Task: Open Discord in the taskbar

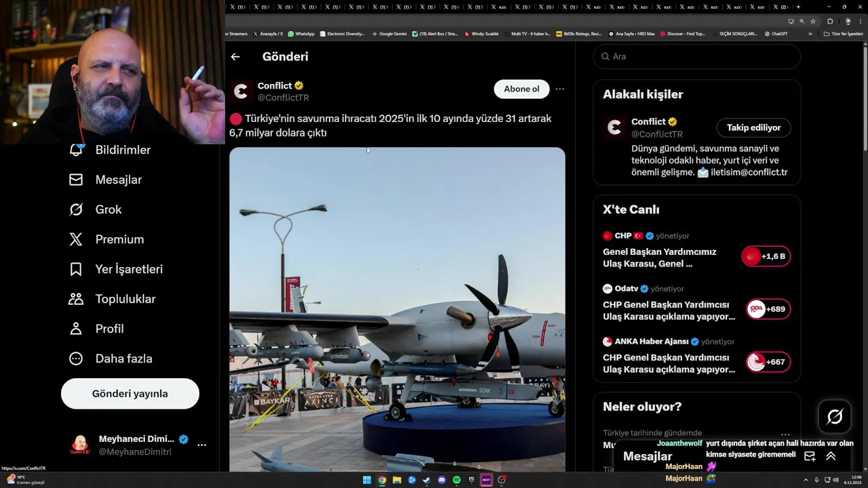Action: [441, 480]
